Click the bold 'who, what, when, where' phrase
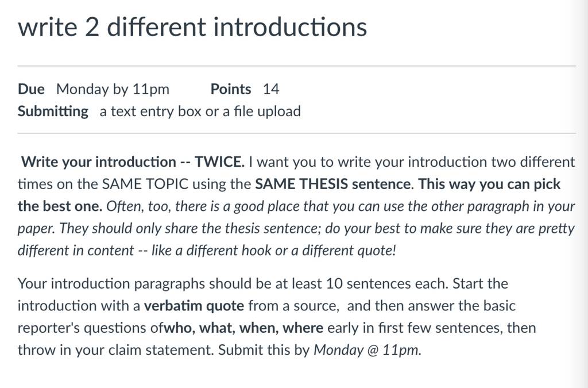The height and width of the screenshot is (388, 588). tap(243, 328)
